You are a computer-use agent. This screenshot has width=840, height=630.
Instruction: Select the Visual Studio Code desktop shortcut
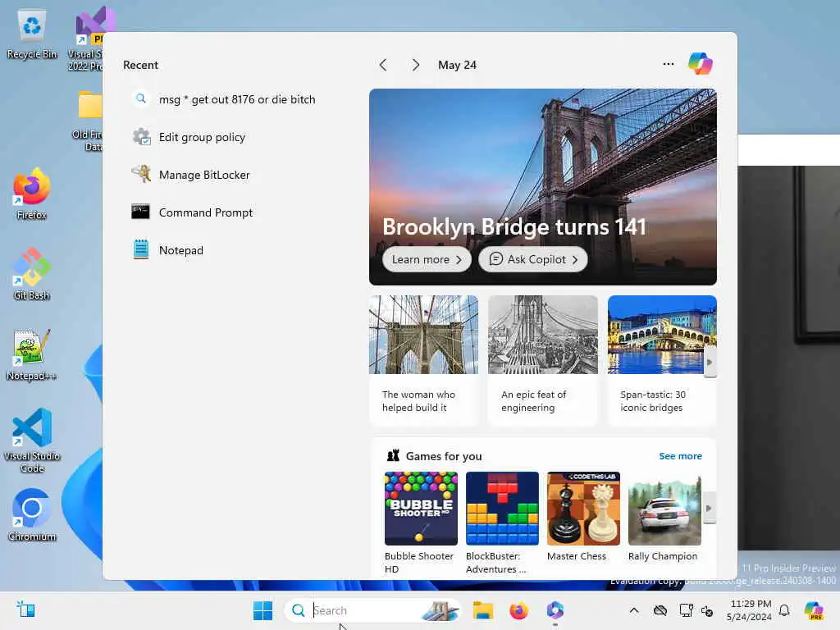coord(32,441)
